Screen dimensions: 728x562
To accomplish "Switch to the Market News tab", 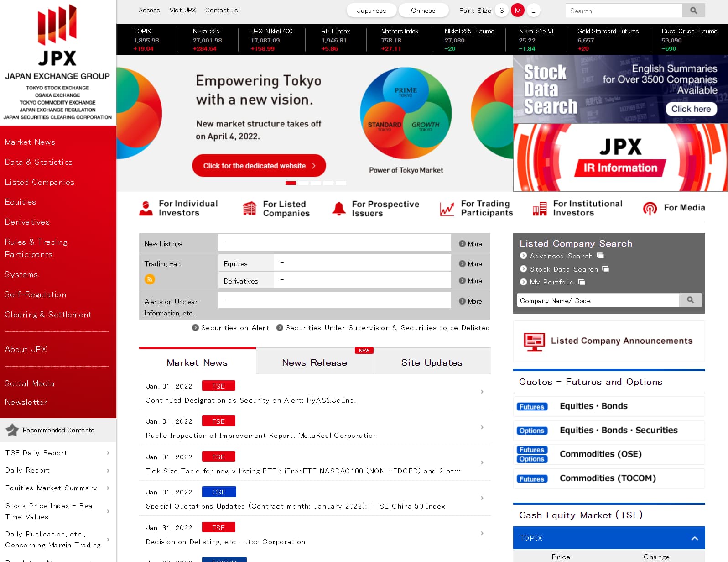I will 197,362.
